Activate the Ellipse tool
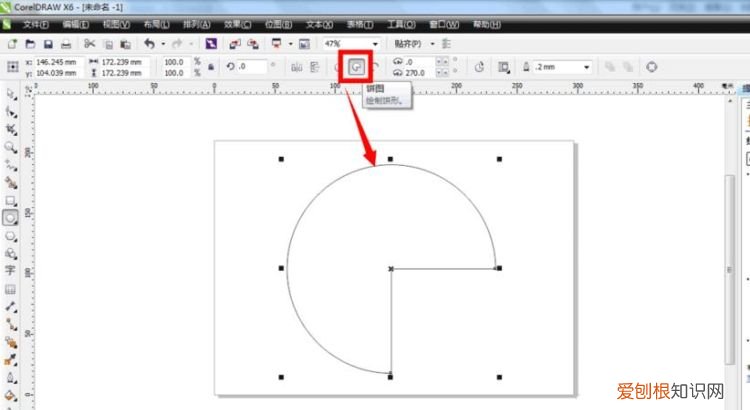This screenshot has width=750, height=410. coord(11,217)
